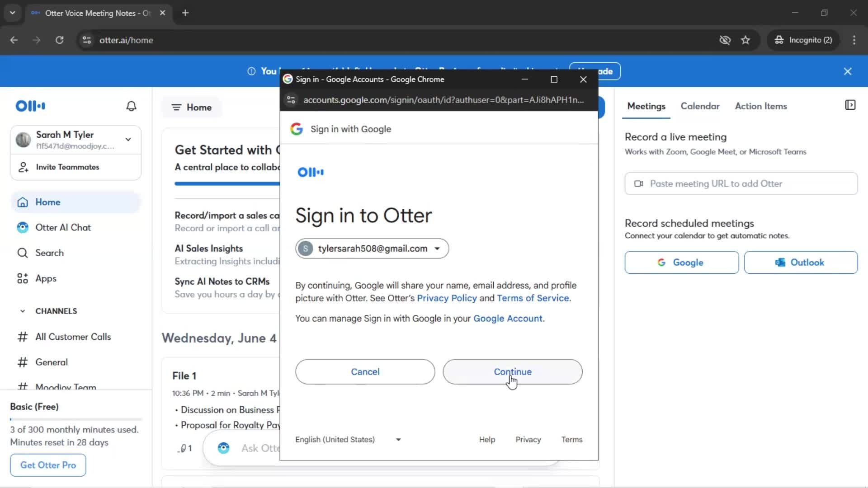Open the Terms of Service link
This screenshot has height=488, width=868.
click(533, 298)
